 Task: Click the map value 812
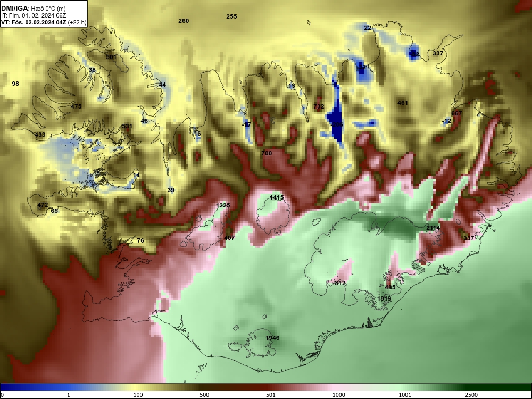point(339,282)
